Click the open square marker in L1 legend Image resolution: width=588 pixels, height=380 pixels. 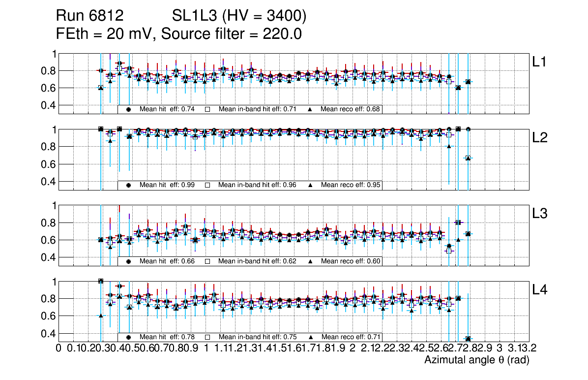[207, 109]
